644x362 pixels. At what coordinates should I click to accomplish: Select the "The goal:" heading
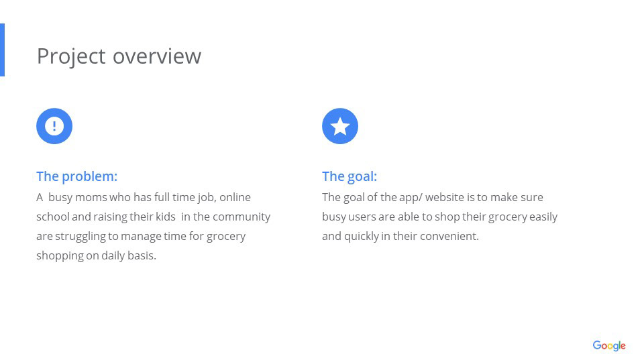pos(350,176)
